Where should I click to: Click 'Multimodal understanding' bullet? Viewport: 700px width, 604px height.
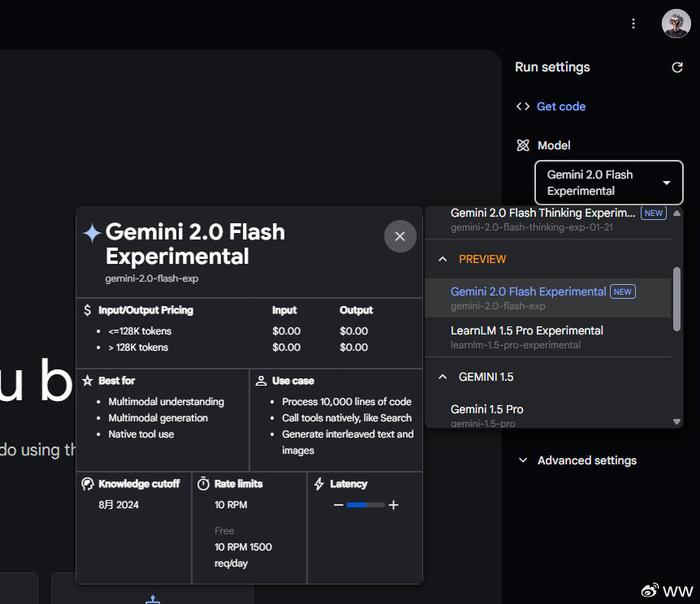(166, 401)
